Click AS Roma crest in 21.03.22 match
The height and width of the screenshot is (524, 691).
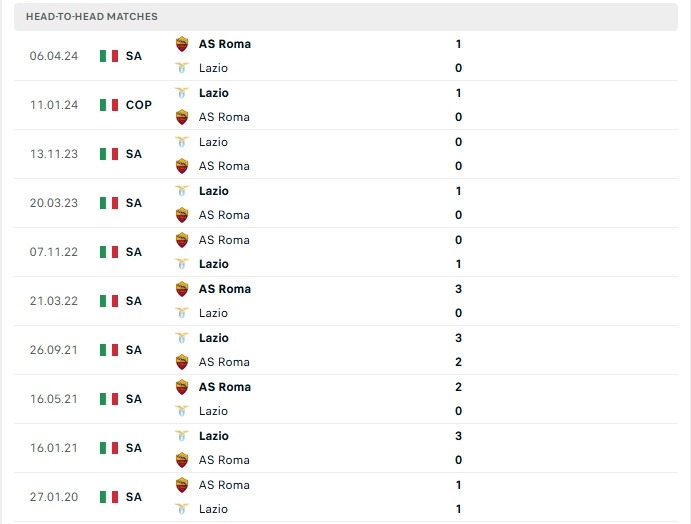click(182, 289)
